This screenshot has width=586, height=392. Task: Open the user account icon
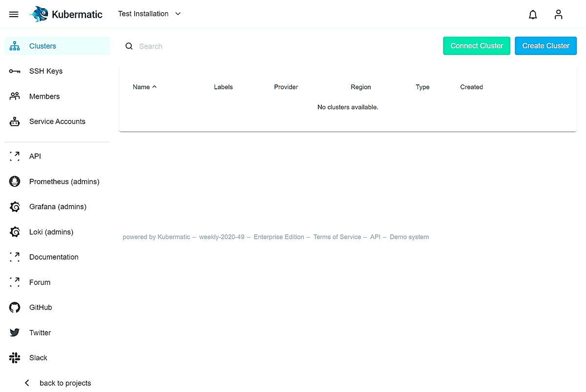pos(558,14)
